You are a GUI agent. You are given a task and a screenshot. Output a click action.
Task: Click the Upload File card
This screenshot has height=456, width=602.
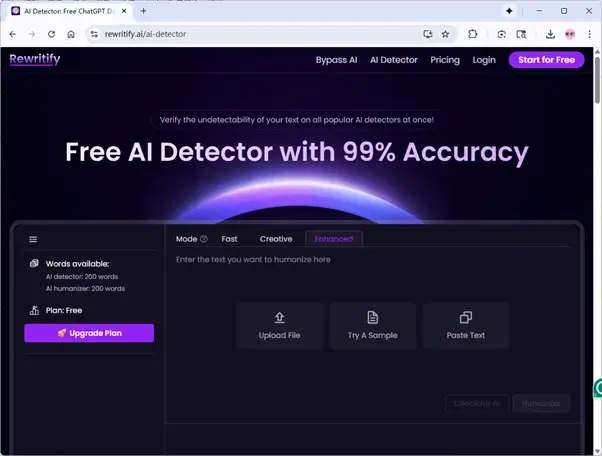(x=279, y=325)
